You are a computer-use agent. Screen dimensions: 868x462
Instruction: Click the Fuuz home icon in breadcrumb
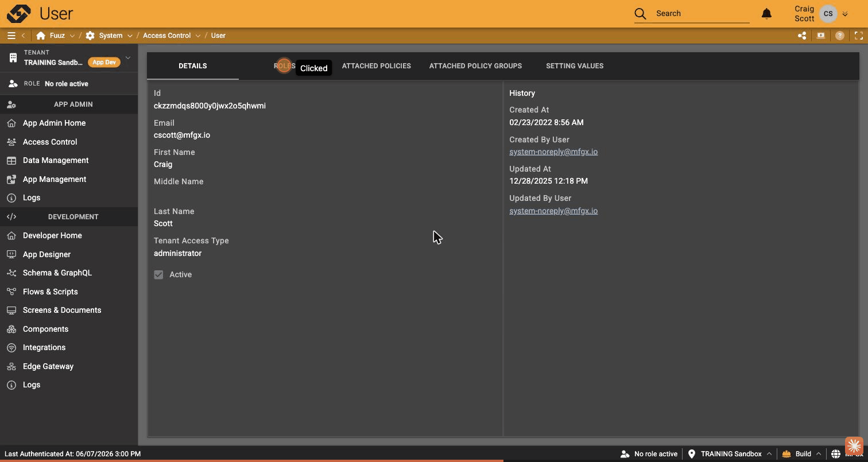(x=41, y=36)
